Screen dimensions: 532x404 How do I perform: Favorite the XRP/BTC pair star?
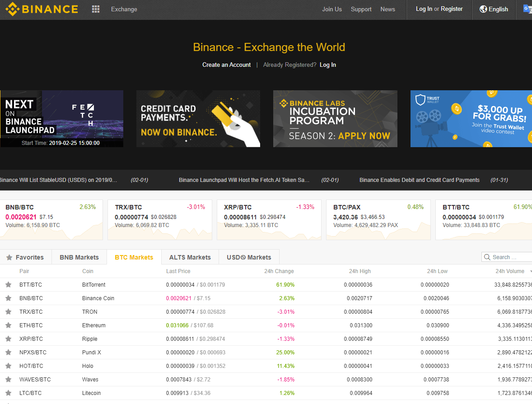pyautogui.click(x=9, y=339)
